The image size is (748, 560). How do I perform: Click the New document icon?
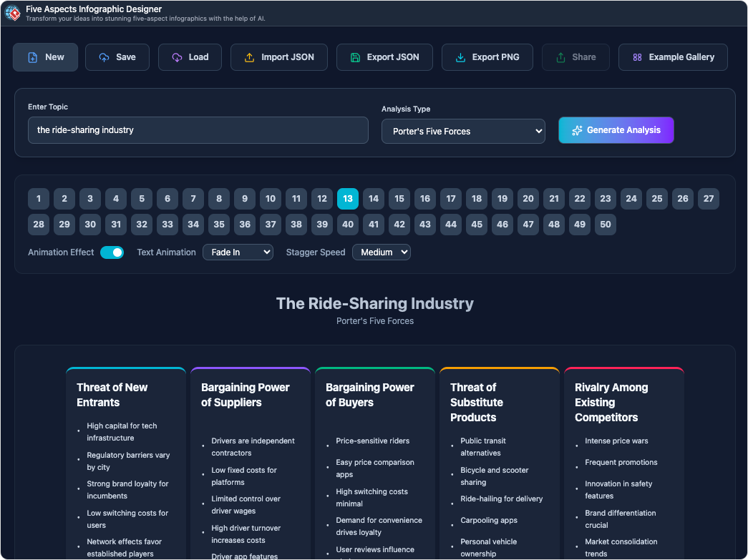[32, 57]
